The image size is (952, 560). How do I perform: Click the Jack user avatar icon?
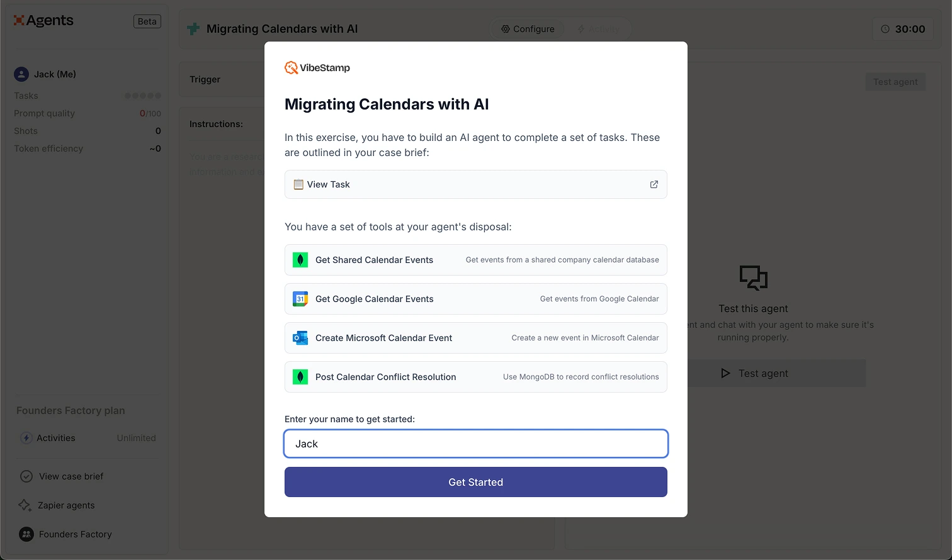coord(21,74)
